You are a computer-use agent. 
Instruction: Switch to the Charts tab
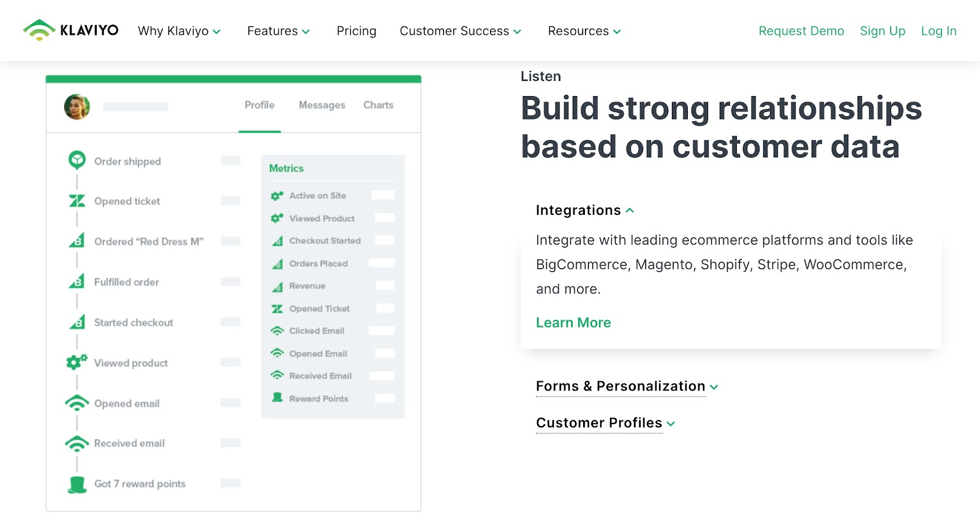coord(379,105)
